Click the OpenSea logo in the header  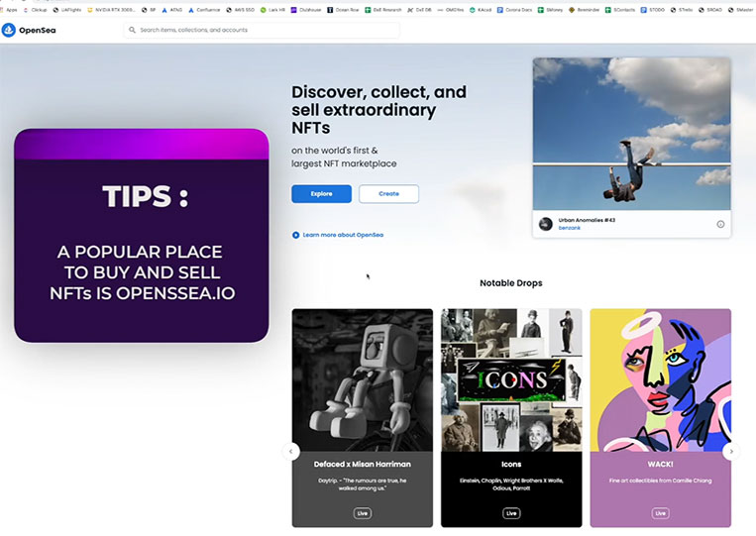pos(29,30)
